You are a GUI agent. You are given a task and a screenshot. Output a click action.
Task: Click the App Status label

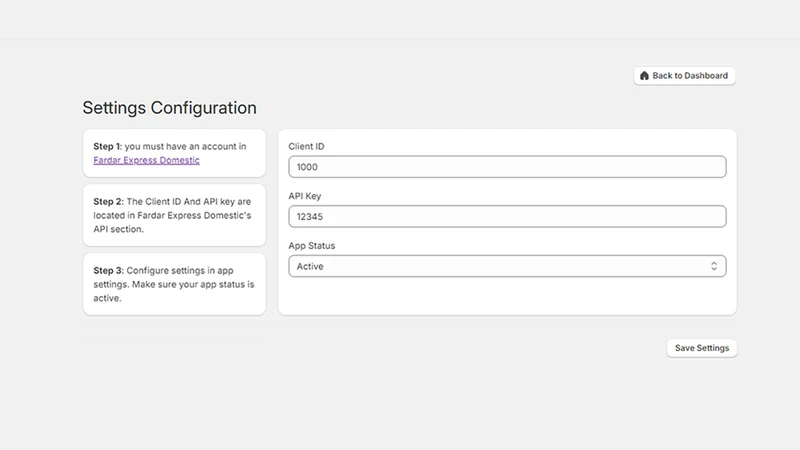[x=312, y=245]
